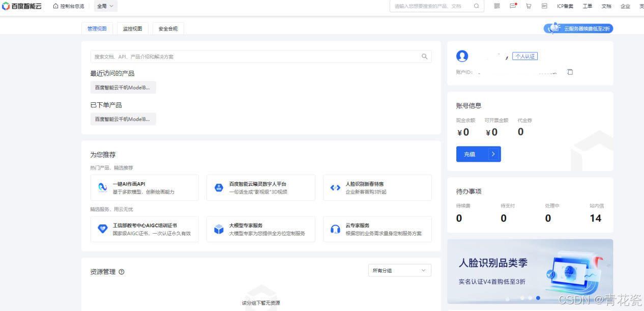644x311 pixels.
Task: Click the 充值 recharge button
Action: (479, 154)
